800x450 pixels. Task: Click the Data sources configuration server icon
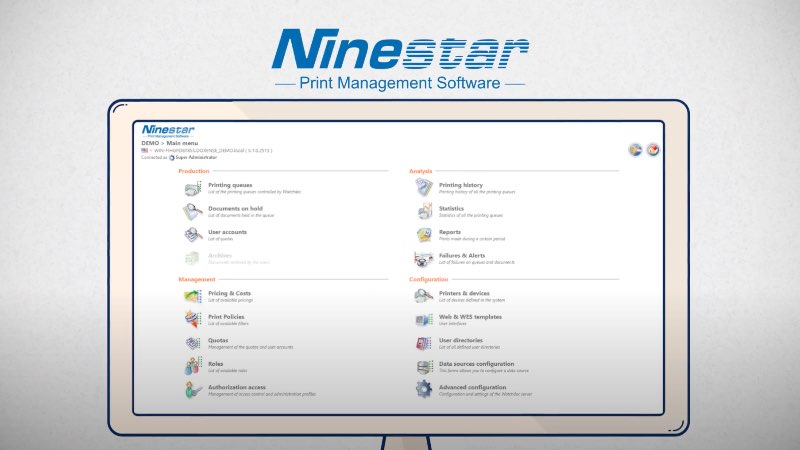[x=423, y=367]
